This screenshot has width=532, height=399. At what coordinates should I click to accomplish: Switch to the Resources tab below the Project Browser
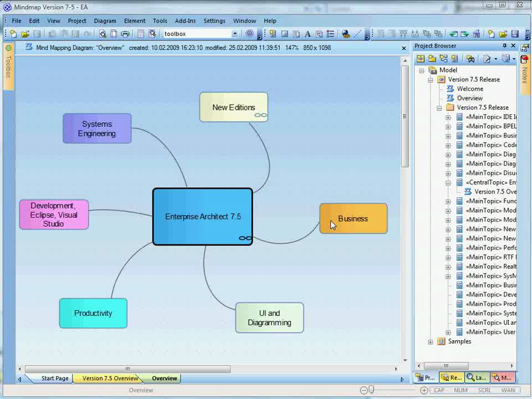[x=451, y=377]
